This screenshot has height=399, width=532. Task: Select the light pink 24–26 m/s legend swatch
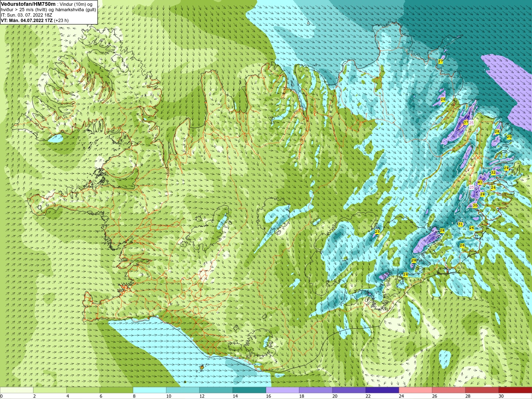click(x=416, y=390)
